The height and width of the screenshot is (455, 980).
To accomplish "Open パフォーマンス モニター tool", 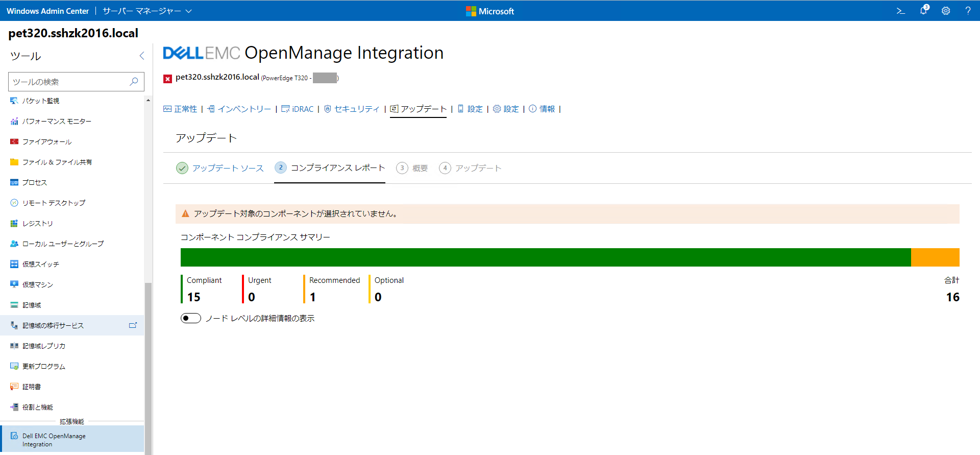I will click(x=72, y=121).
